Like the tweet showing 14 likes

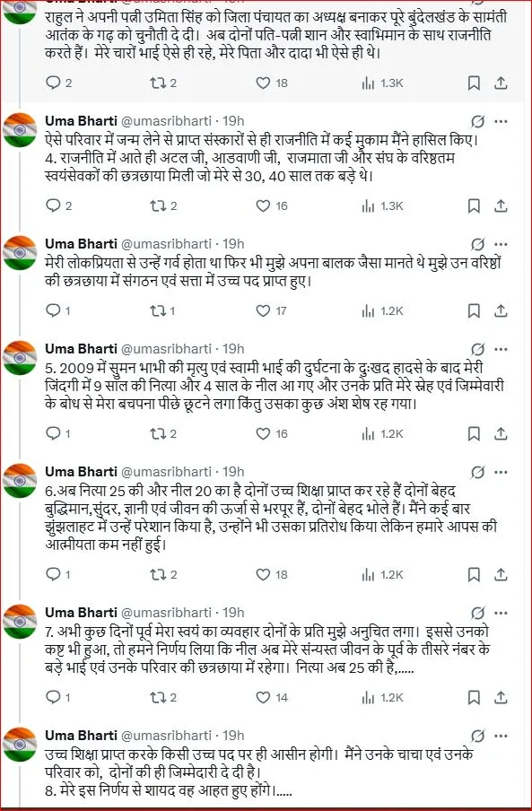pyautogui.click(x=264, y=697)
